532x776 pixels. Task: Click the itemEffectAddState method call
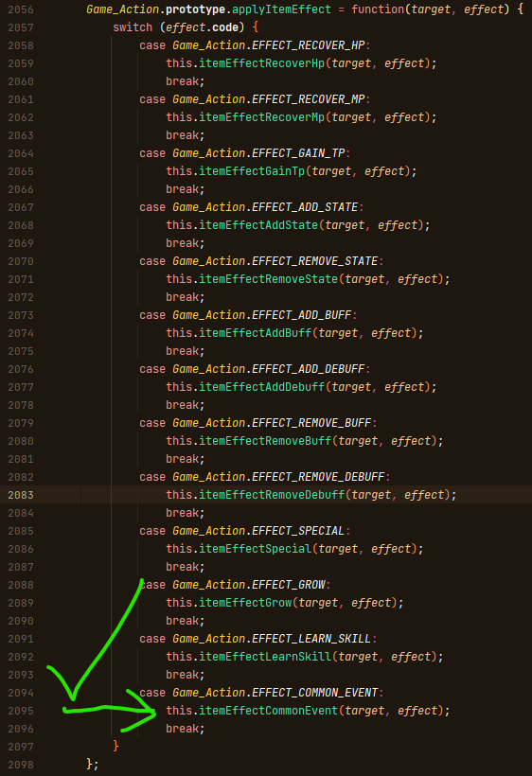tap(258, 225)
